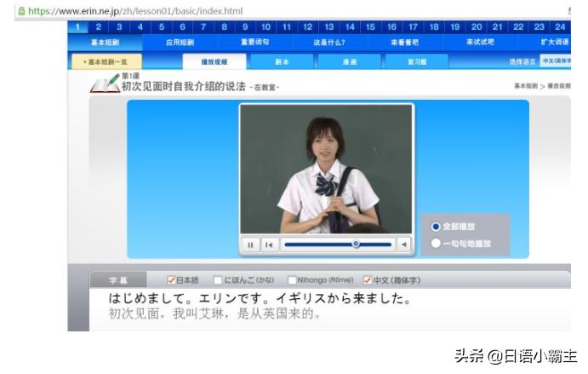This screenshot has width=588, height=374.
Task: Go to lesson 22
Action: pyautogui.click(x=518, y=27)
